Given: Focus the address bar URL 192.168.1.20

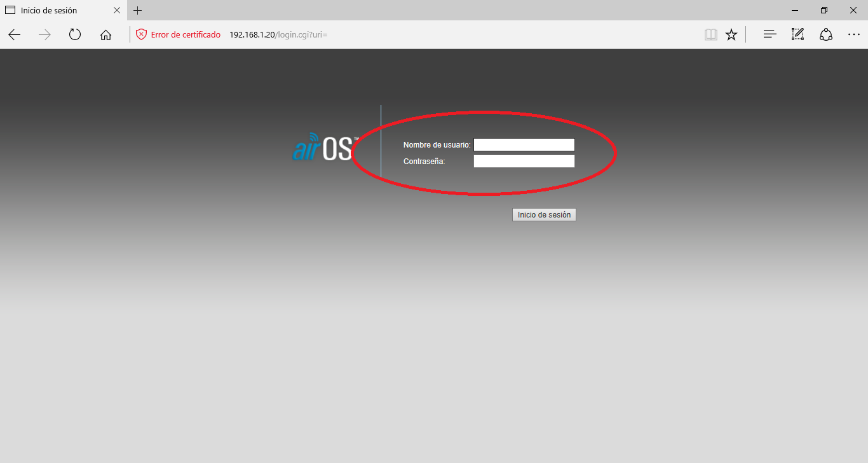Looking at the screenshot, I should pyautogui.click(x=278, y=35).
